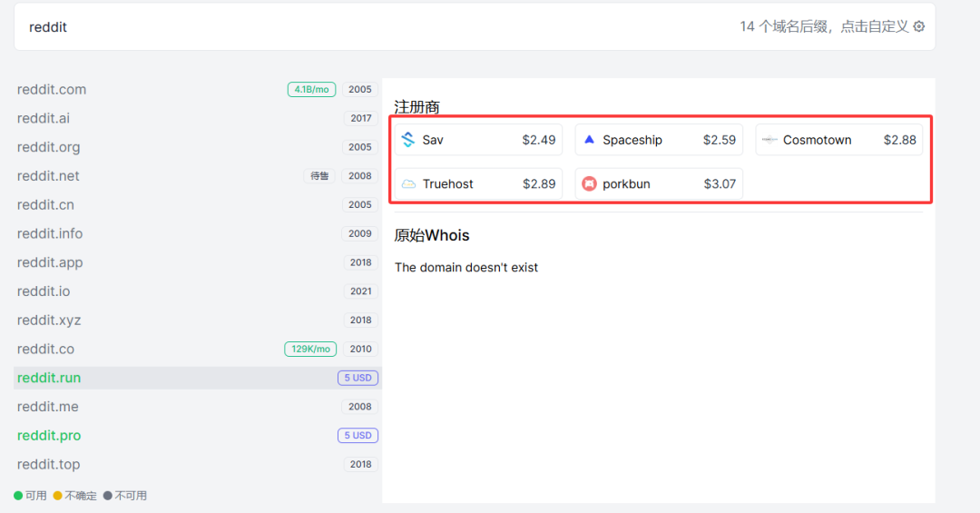Click the 5 USD badge for reddit.run

(358, 378)
